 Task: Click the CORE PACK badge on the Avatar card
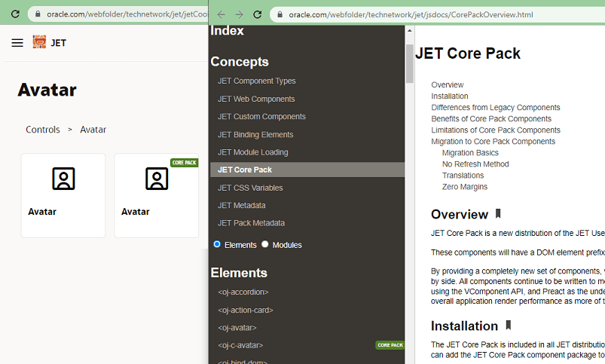tap(184, 163)
